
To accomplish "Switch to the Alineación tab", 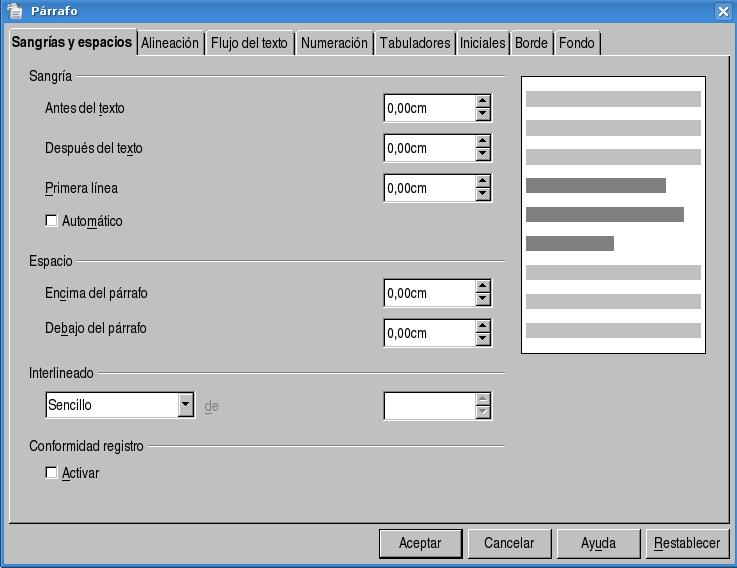I will click(x=170, y=43).
